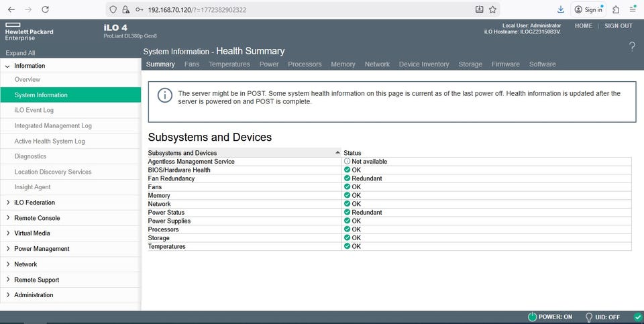644x324 pixels.
Task: Click Expand All in the sidebar
Action: point(20,53)
